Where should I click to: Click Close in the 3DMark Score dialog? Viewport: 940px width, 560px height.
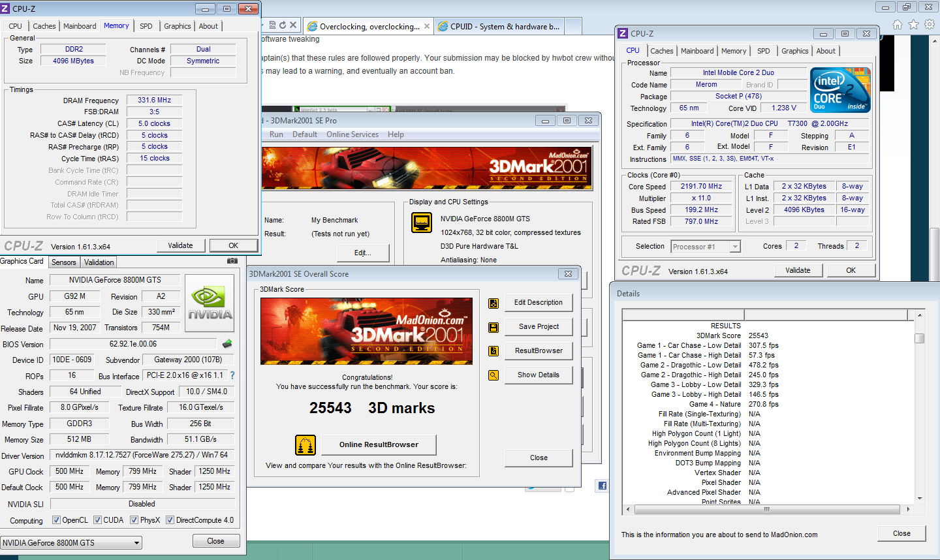pyautogui.click(x=539, y=458)
